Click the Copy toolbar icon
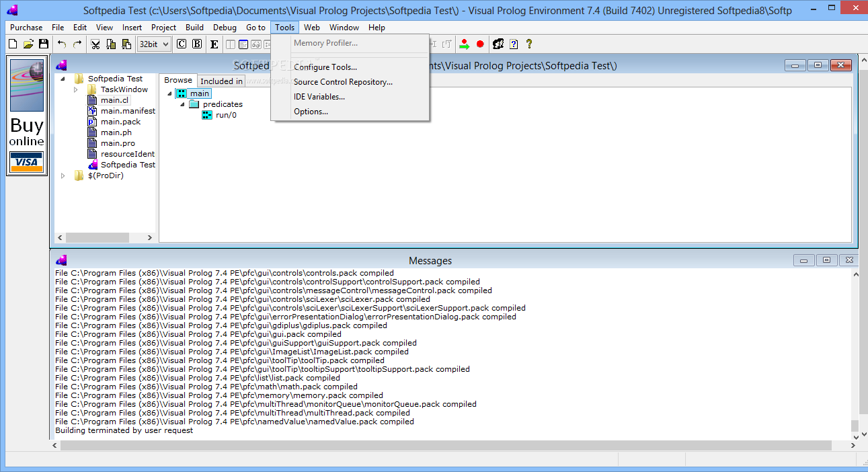Viewport: 868px width, 472px height. (x=111, y=44)
